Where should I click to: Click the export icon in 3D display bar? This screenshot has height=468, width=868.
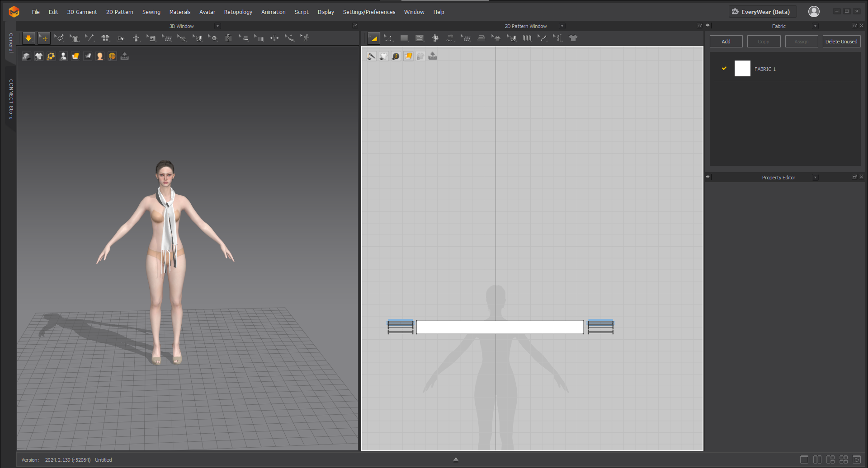124,56
